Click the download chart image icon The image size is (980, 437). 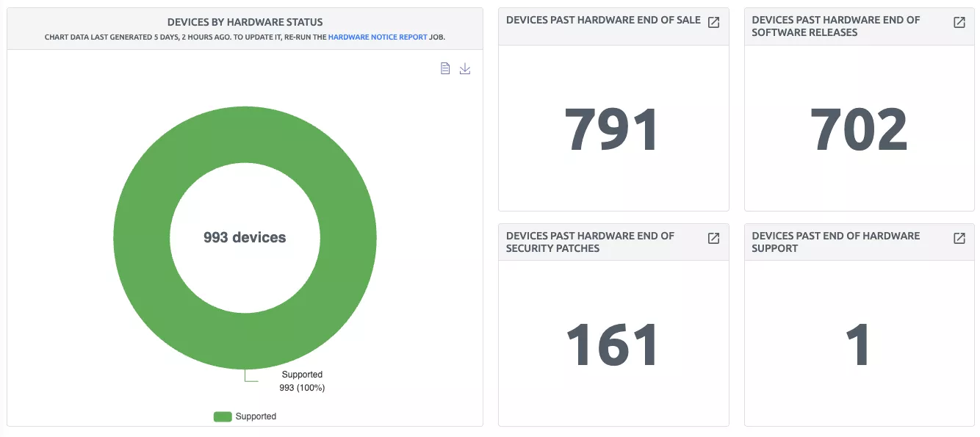(x=464, y=68)
